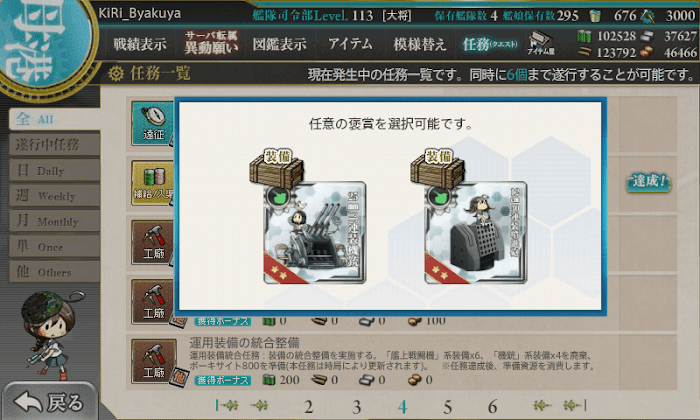Jump to last page arrow icon
The width and height of the screenshot is (700, 420).
(x=575, y=405)
